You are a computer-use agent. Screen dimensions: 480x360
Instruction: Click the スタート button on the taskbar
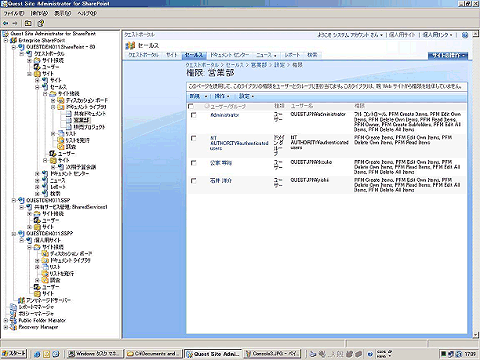14,354
